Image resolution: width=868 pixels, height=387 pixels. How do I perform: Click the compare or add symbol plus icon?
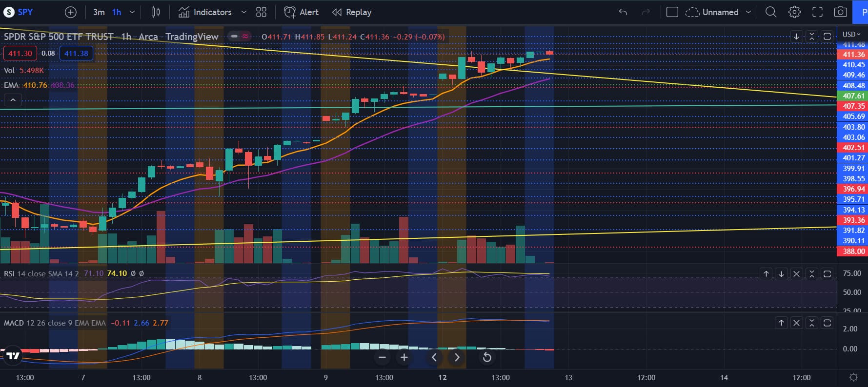coord(71,12)
